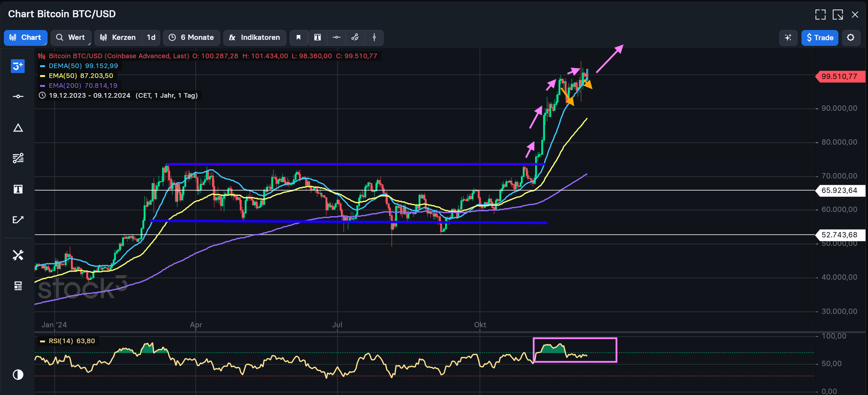Viewport: 868px width, 395px height.
Task: Pop out chart window icon
Action: coord(838,14)
